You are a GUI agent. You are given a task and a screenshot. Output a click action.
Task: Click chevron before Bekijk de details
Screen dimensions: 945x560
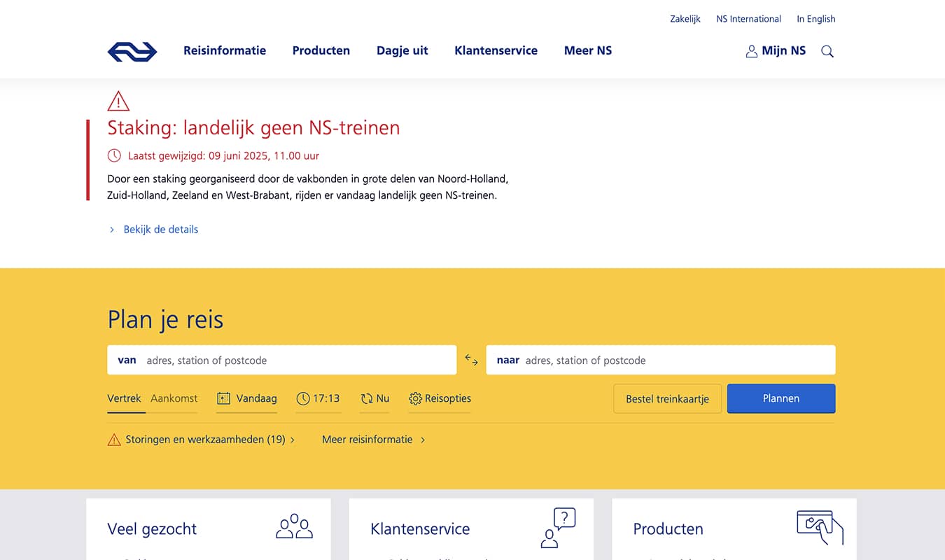(111, 230)
